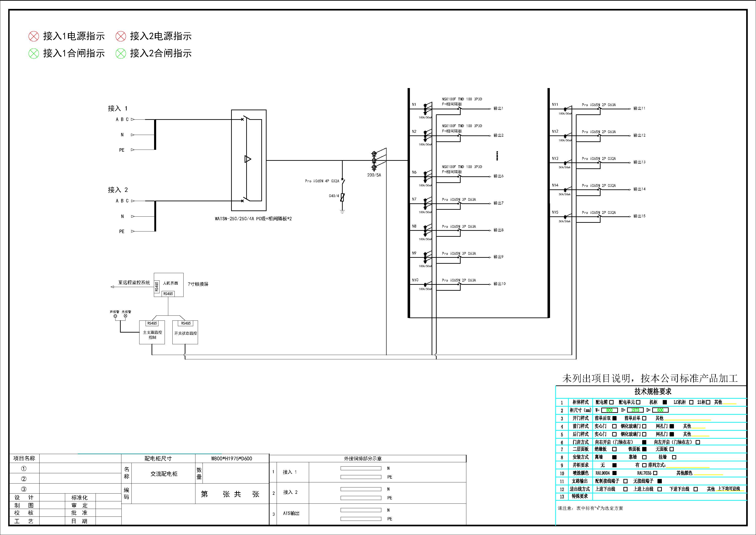Click the 上下均可进线 entry in row 12
Screen dimensions: 756x535
click(x=729, y=489)
